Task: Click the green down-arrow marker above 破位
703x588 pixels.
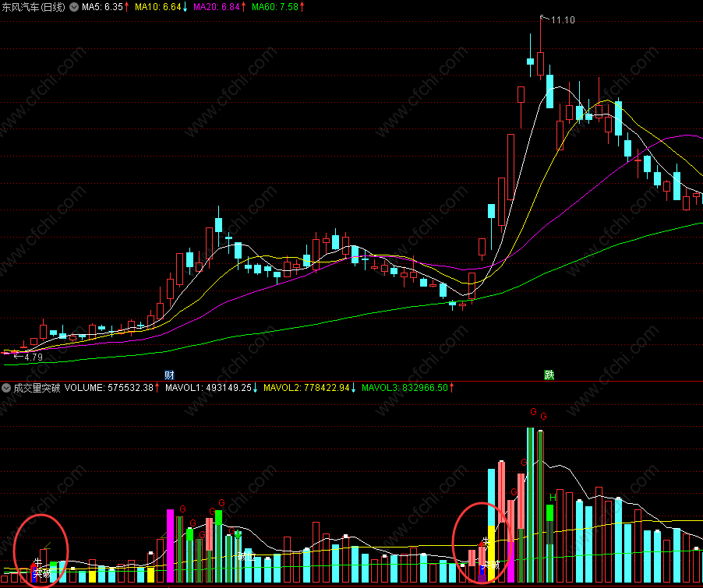Action: click(238, 534)
